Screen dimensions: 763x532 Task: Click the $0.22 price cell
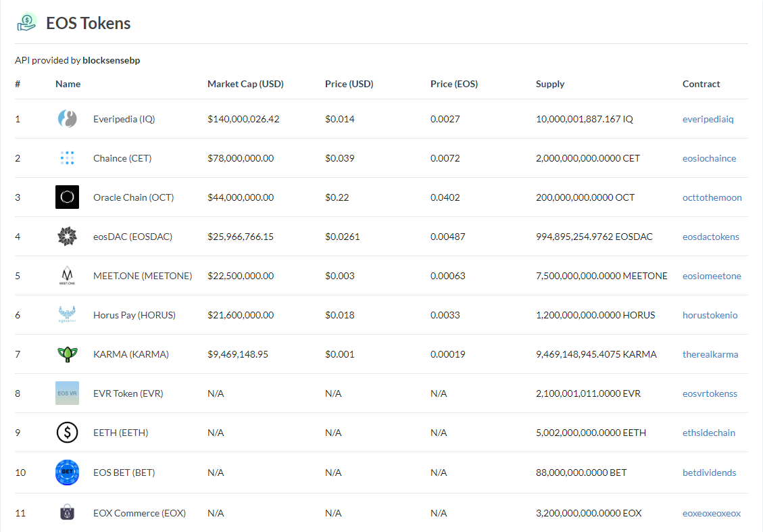click(337, 197)
